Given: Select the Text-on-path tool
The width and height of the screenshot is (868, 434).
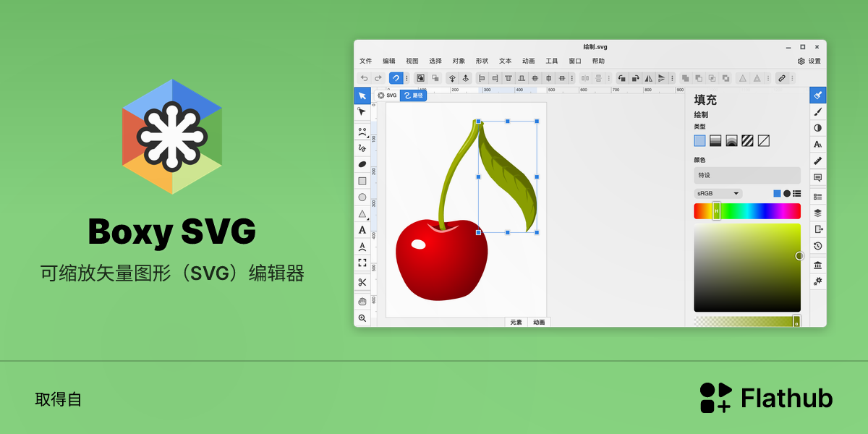Looking at the screenshot, I should click(x=362, y=247).
